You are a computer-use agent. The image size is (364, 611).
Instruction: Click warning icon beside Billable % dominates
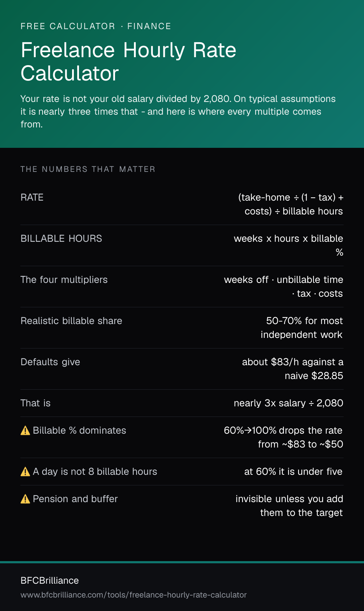[25, 430]
